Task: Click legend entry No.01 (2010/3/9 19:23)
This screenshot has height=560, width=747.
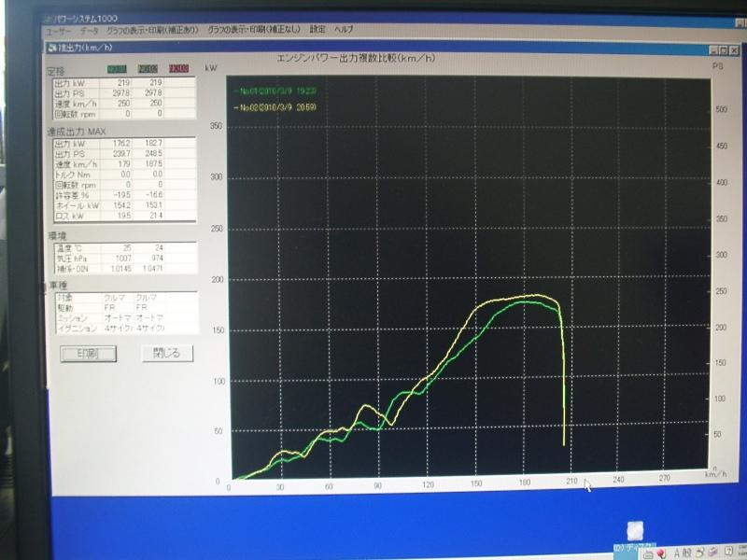Action: (275, 91)
